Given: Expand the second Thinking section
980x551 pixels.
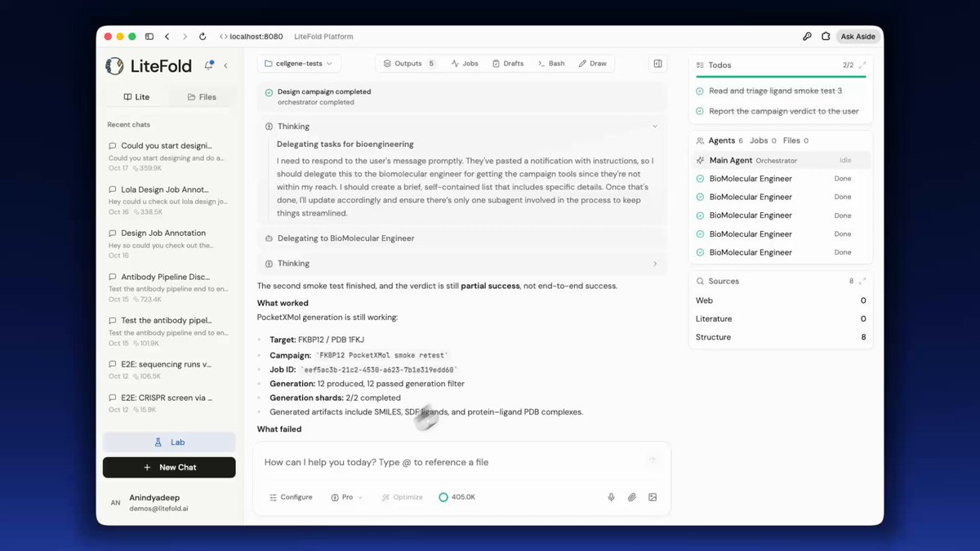Looking at the screenshot, I should pyautogui.click(x=654, y=264).
